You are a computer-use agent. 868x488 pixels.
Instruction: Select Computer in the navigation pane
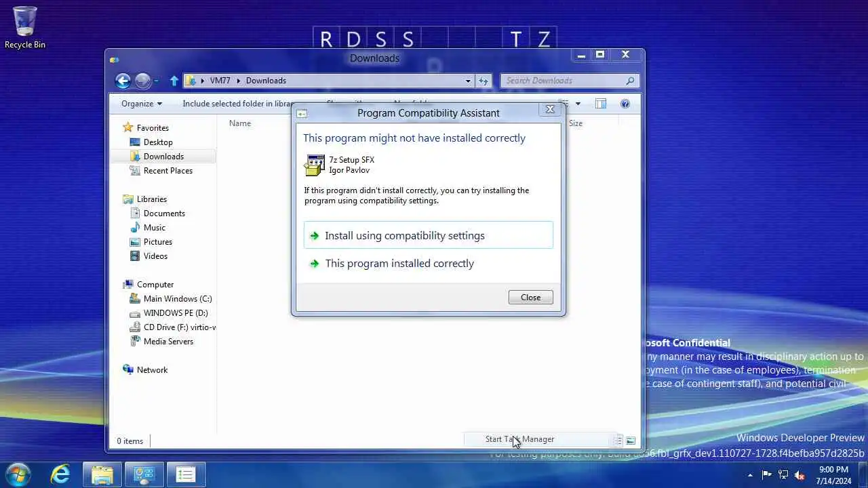[x=155, y=284]
